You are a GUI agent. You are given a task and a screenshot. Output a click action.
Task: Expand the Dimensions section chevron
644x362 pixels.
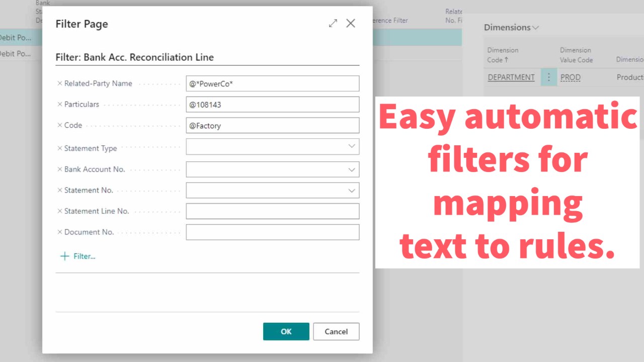pos(535,28)
